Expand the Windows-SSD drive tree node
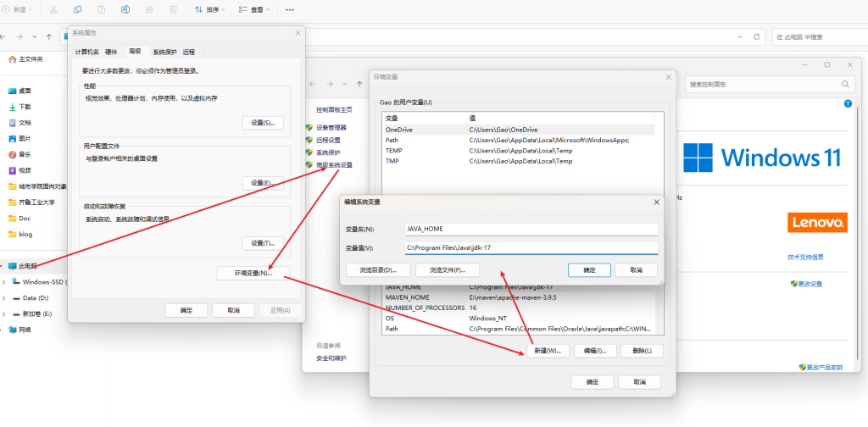This screenshot has width=868, height=427. coord(4,282)
